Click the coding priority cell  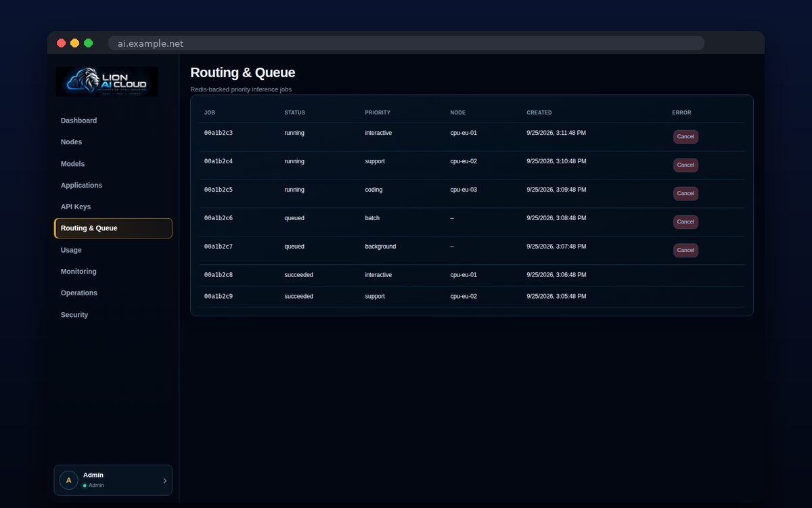click(x=374, y=190)
